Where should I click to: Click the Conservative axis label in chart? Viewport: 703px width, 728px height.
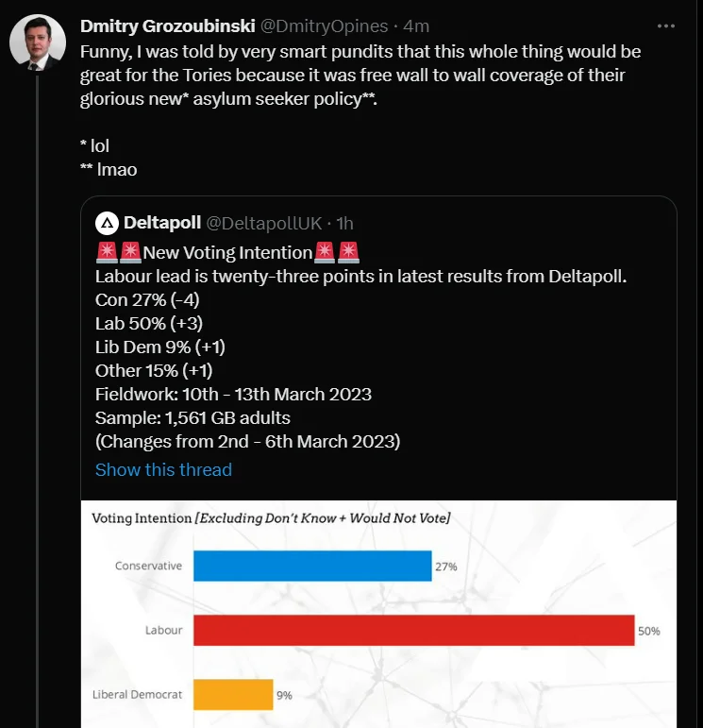tap(148, 566)
